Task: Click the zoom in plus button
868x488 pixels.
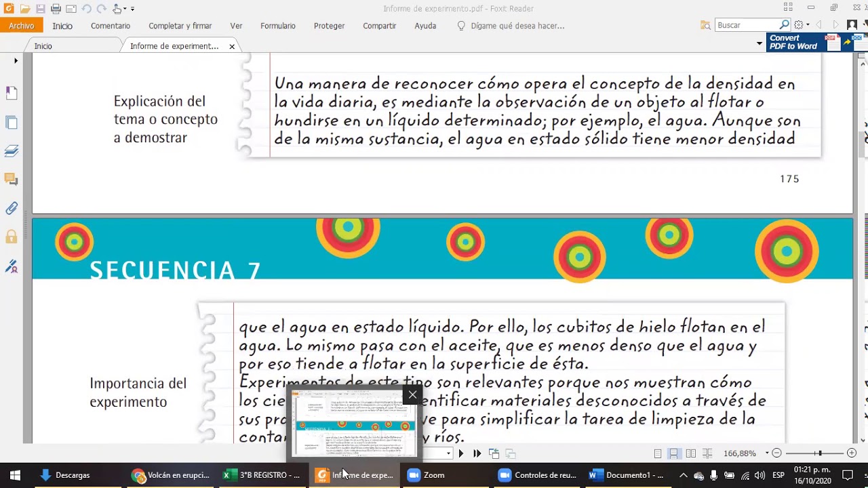Action: click(852, 453)
